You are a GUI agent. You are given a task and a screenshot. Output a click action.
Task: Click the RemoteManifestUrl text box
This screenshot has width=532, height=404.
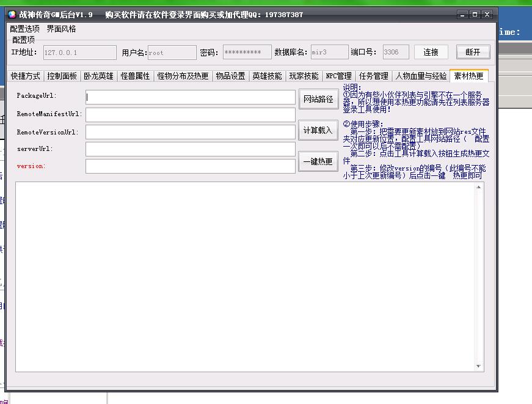tap(191, 114)
